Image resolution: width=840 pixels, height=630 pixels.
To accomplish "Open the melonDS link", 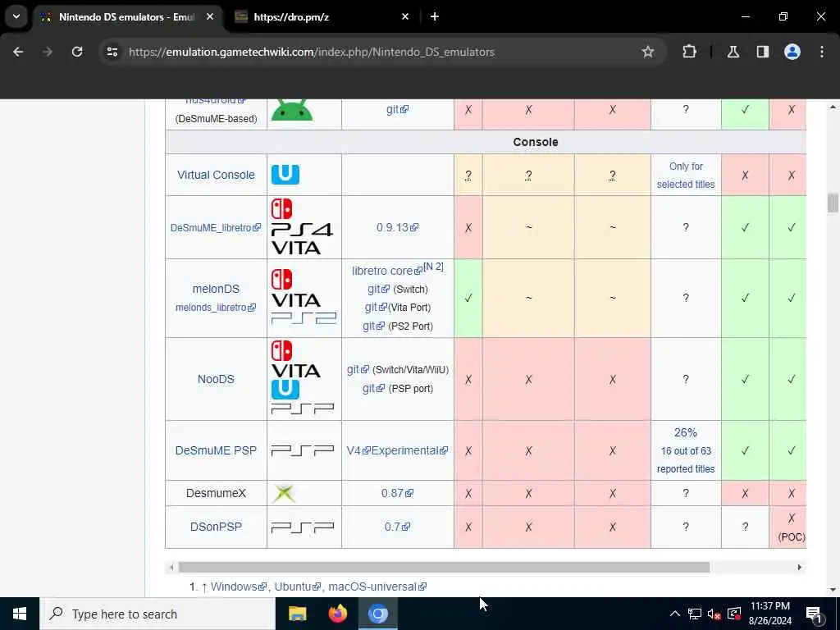I will (x=216, y=289).
